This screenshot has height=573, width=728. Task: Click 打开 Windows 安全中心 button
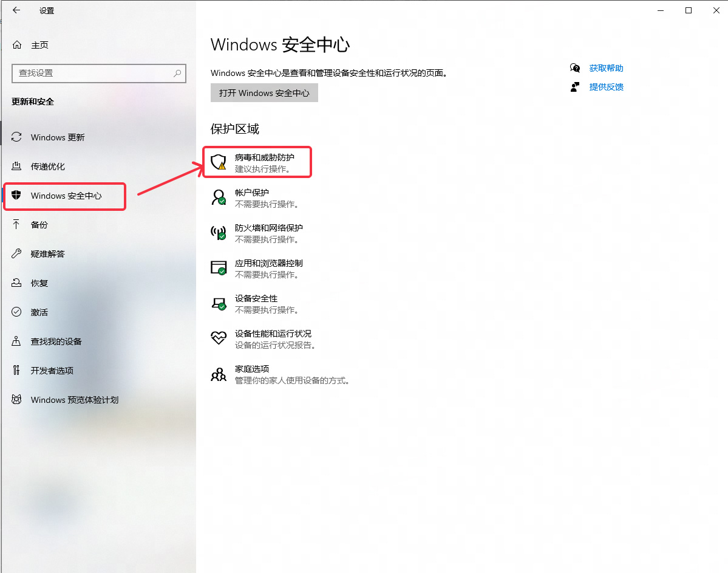tap(264, 93)
